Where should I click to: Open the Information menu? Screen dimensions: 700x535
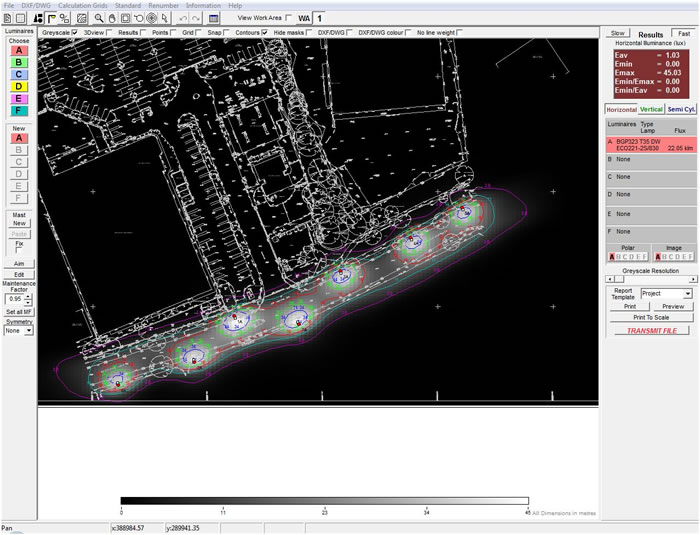coord(203,6)
